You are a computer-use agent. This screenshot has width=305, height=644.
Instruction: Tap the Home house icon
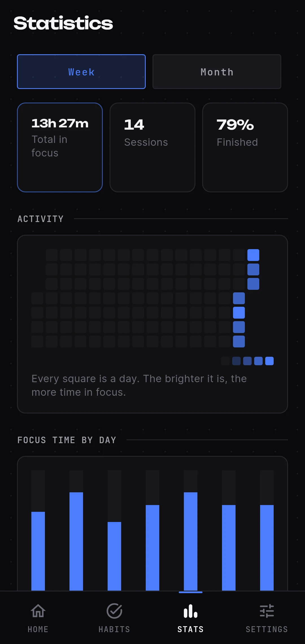38,611
